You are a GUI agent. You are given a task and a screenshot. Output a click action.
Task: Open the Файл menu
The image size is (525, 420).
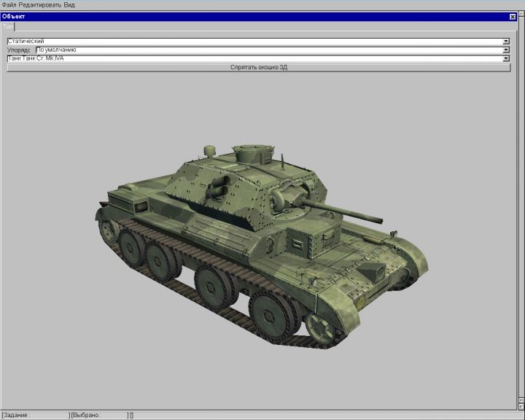point(8,5)
